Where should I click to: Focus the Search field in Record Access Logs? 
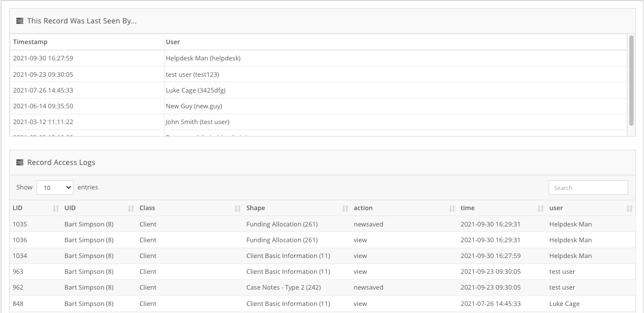(x=588, y=187)
